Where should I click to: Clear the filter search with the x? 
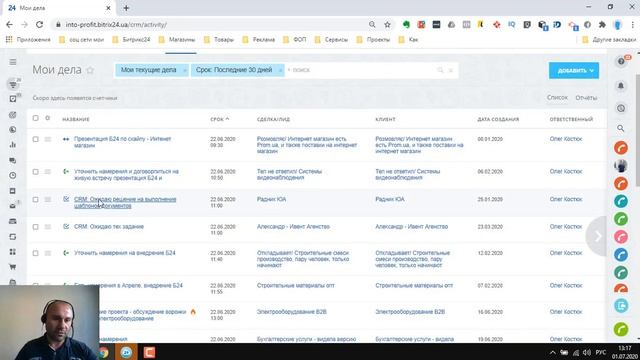(x=451, y=70)
